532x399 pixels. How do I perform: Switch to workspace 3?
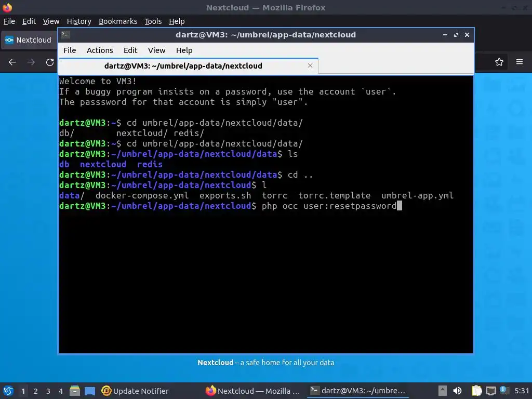(x=48, y=391)
